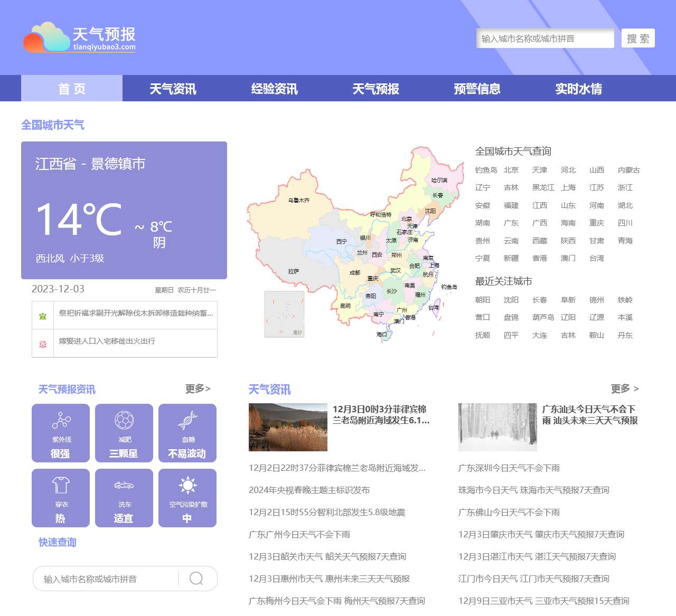Open the 减肥 three-star tile
The image size is (676, 616).
click(x=124, y=433)
